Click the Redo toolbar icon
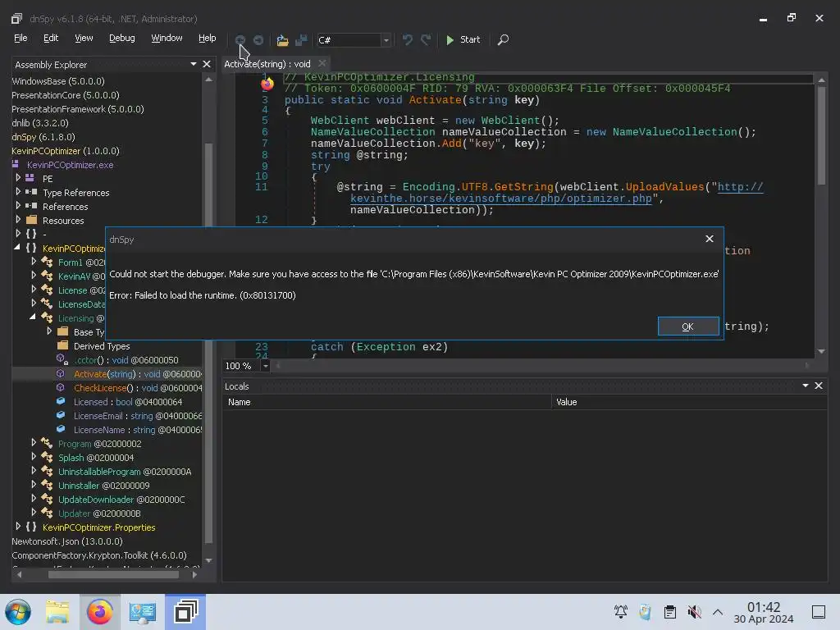The image size is (840, 630). (x=426, y=39)
